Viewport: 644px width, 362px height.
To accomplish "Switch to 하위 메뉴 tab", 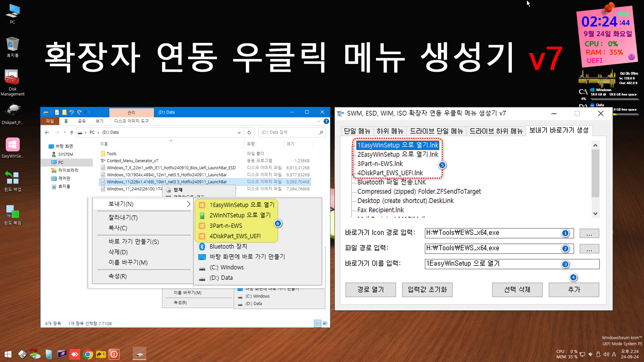I will [x=390, y=131].
